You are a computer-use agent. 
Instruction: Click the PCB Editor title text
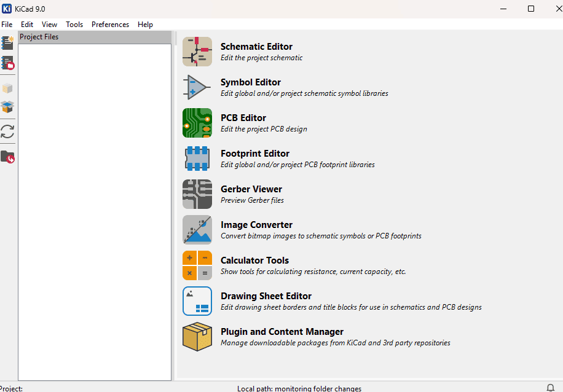click(x=243, y=118)
